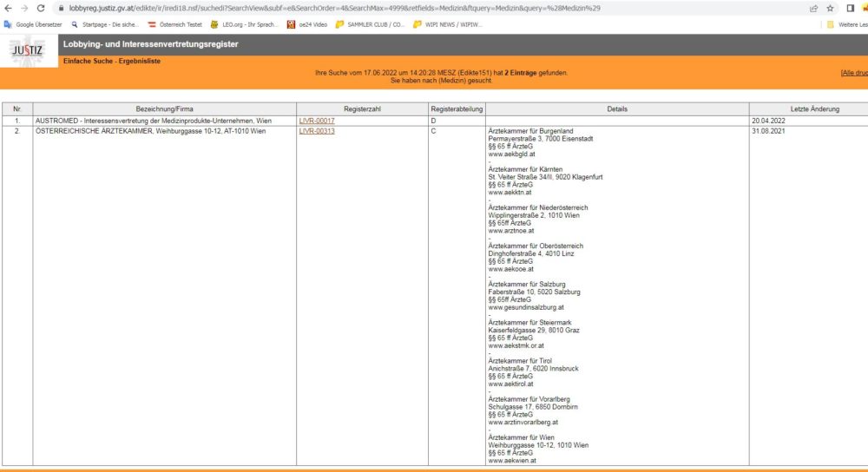This screenshot has height=472, width=868.
Task: Click the Ärztekammer für Oberösterreich line
Action: coord(536,246)
